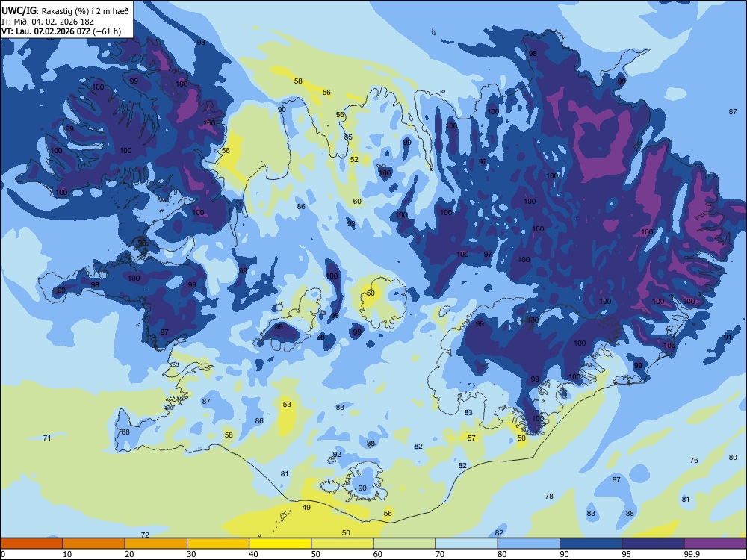Click the map value '92' in the south

click(x=337, y=454)
